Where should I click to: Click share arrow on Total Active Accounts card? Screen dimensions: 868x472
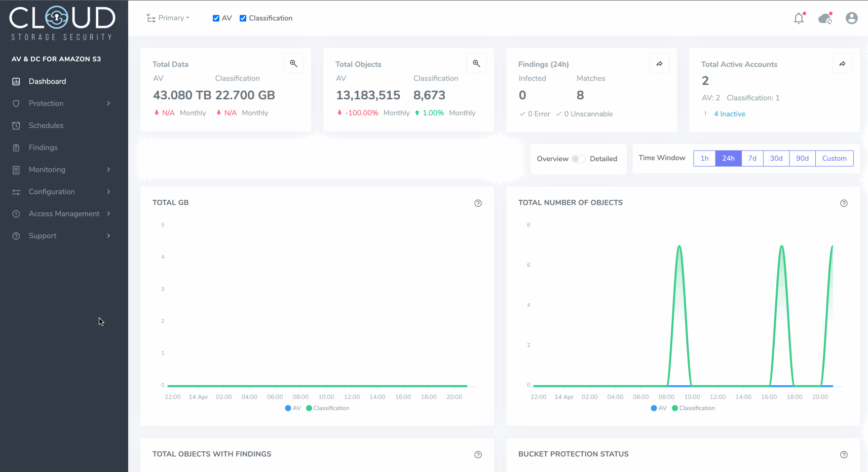(x=842, y=63)
